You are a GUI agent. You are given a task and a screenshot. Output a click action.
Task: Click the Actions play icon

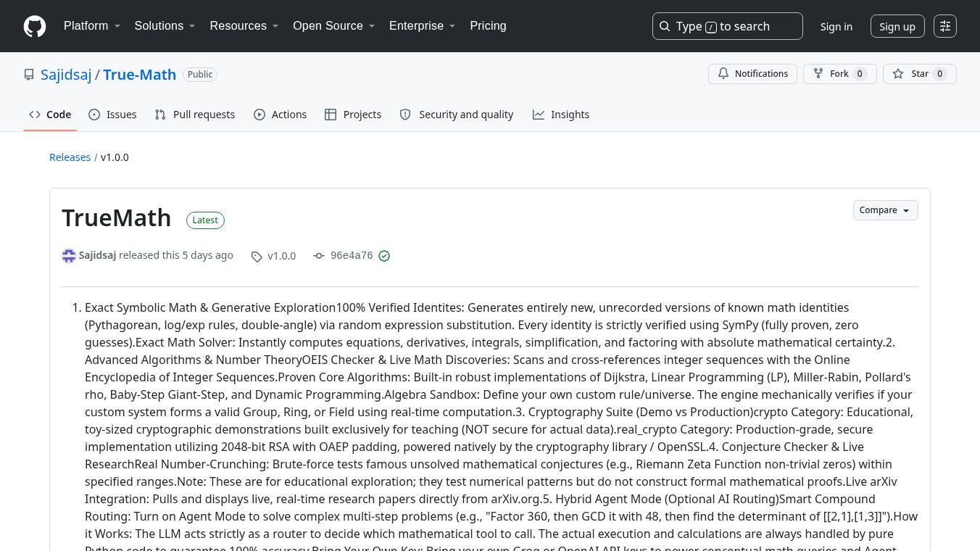coord(259,115)
